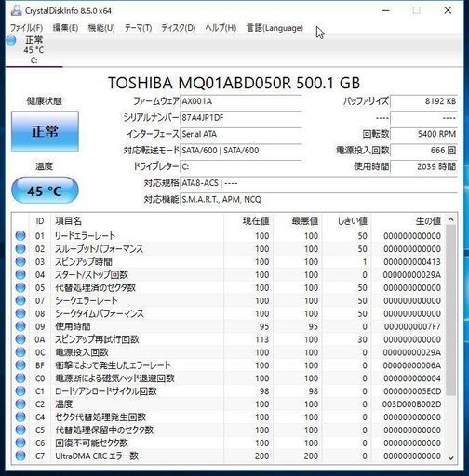Click the status icon for ID 04 row
Viewport: 469px width, 476px height.
pyautogui.click(x=20, y=274)
